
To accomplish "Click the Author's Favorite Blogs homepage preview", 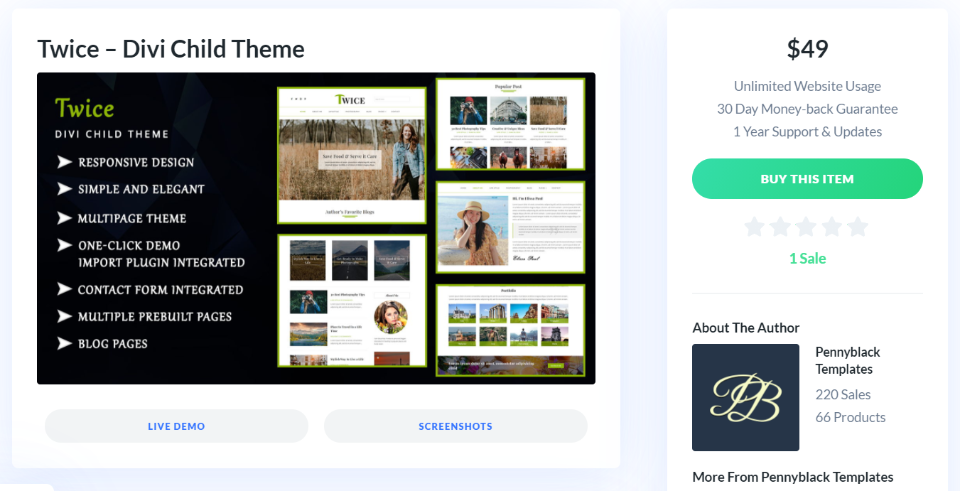I will (351, 156).
